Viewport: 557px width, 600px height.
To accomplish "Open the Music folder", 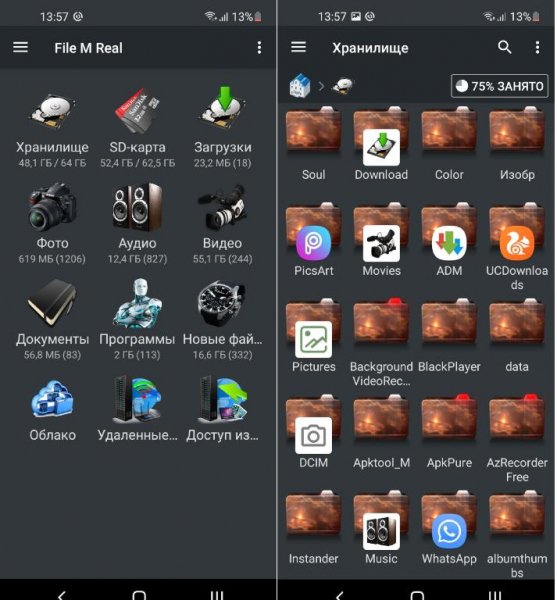I will click(381, 520).
